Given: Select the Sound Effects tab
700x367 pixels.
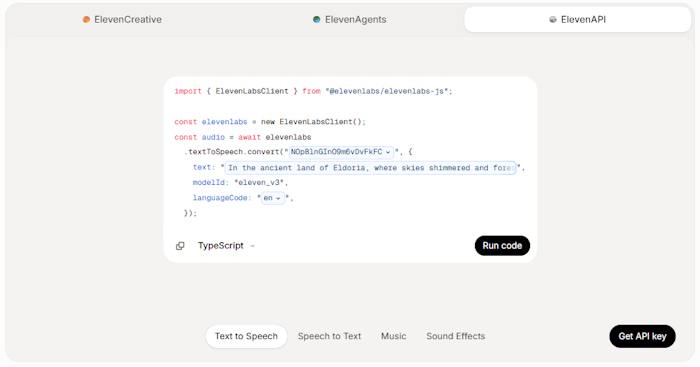Looking at the screenshot, I should pyautogui.click(x=455, y=336).
